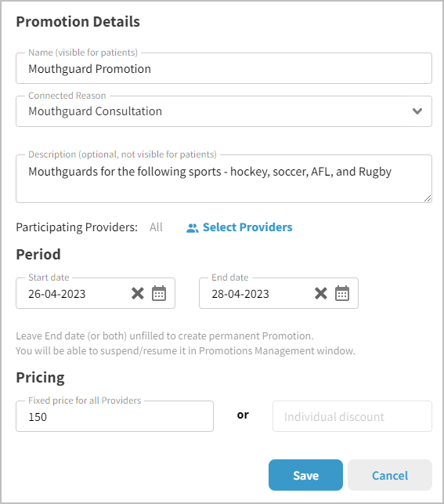444x504 pixels.
Task: Click the All participating providers value
Action: (x=156, y=227)
